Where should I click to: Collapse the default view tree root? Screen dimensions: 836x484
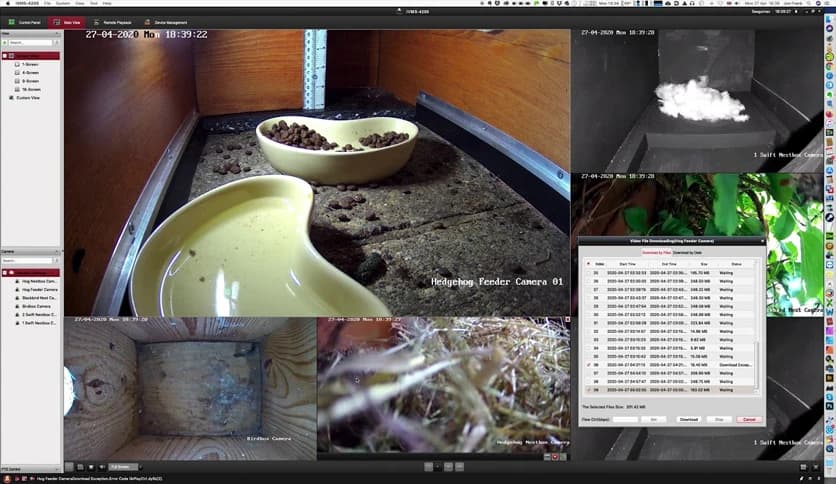tap(5, 55)
